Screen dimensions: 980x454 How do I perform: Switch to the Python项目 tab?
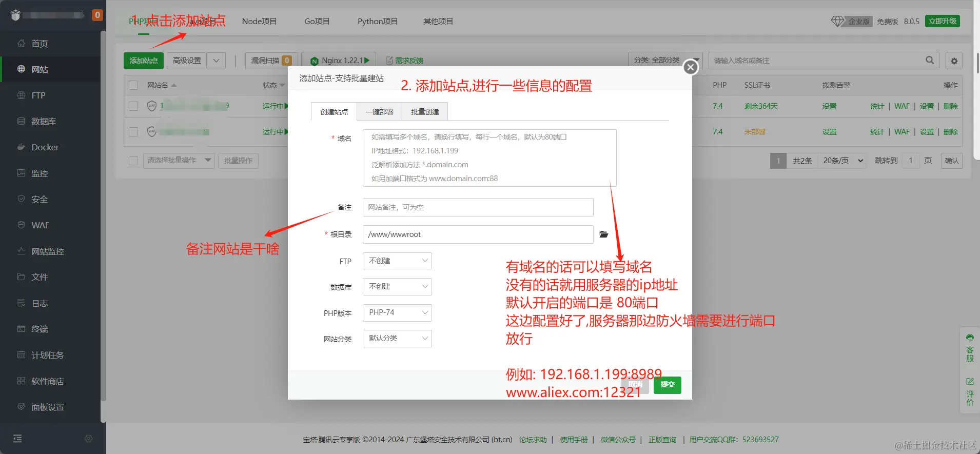378,21
